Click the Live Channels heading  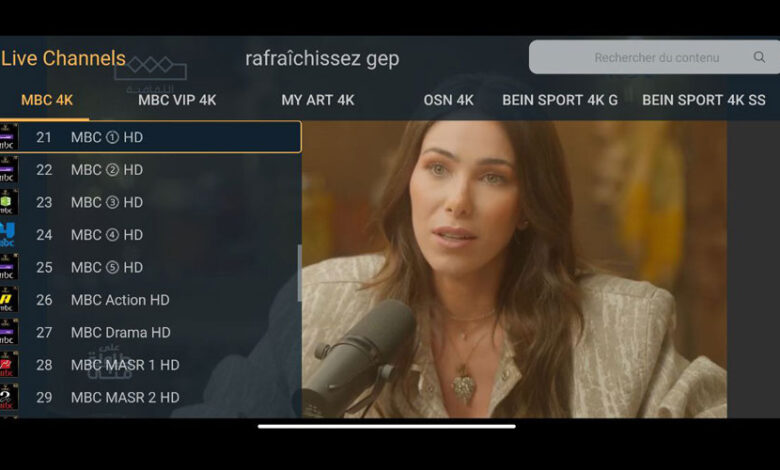point(63,58)
